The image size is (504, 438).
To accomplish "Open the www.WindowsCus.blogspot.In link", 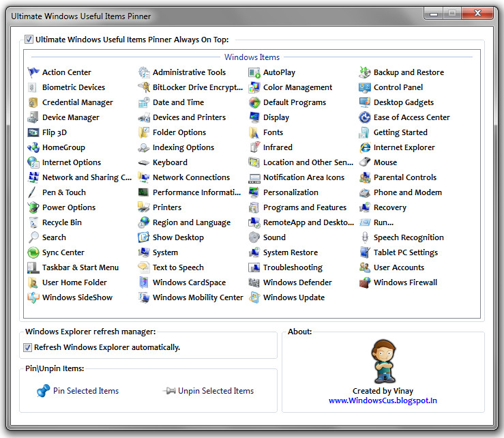I will [383, 400].
